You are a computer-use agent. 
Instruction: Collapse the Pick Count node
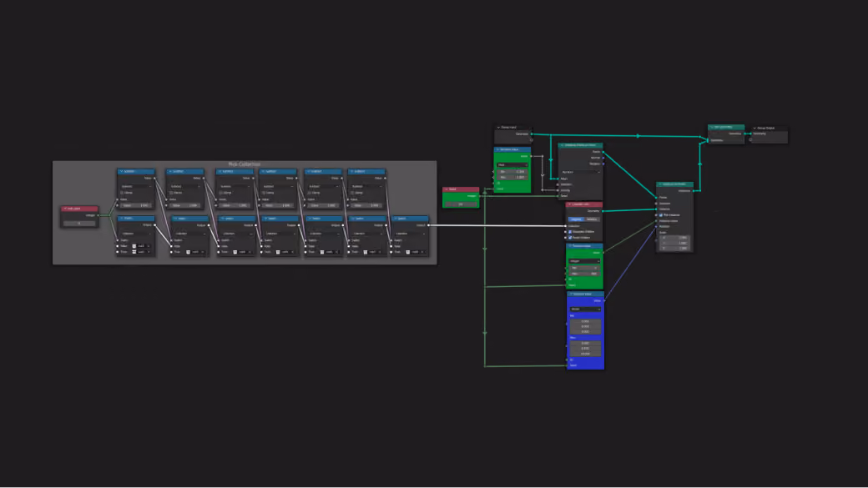65,209
